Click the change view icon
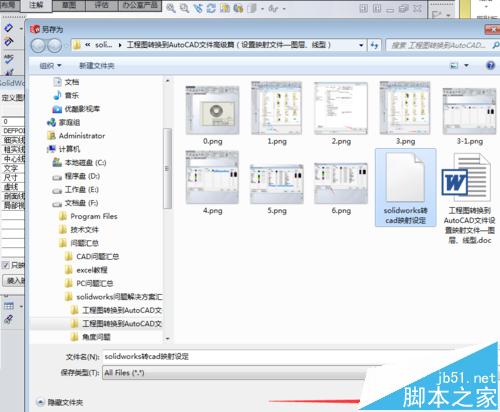 pyautogui.click(x=454, y=66)
